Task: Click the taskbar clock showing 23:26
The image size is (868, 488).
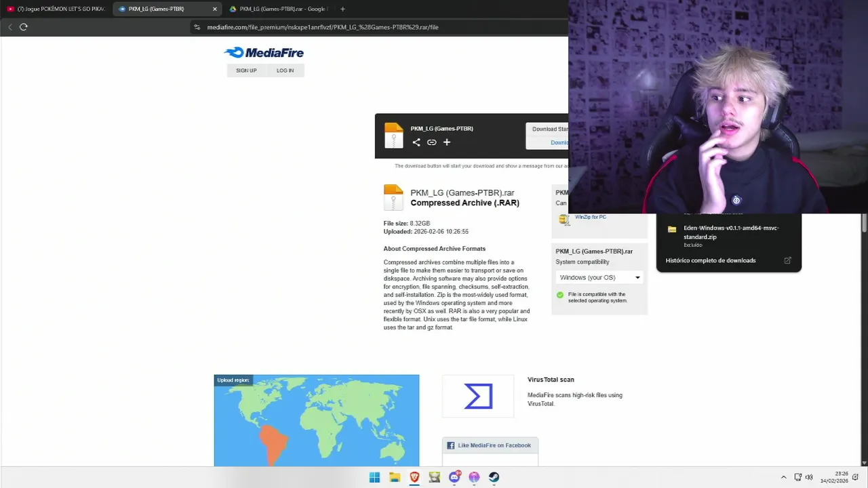Action: 835,477
